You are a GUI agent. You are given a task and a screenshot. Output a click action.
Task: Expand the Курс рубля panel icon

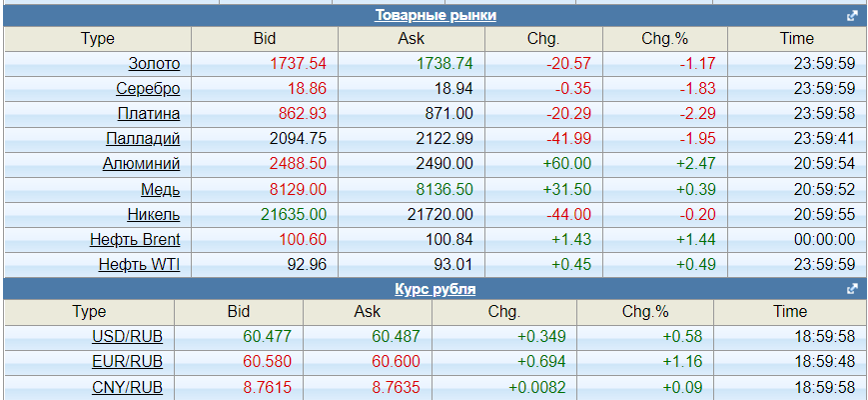click(x=852, y=289)
